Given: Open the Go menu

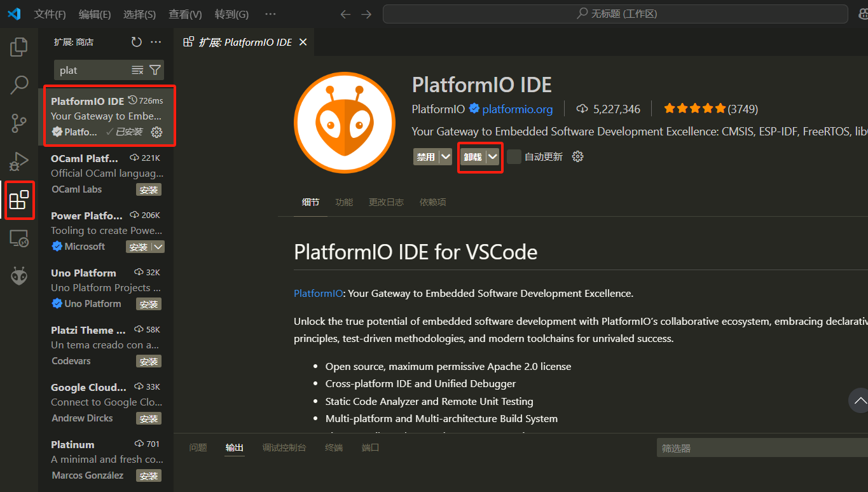Looking at the screenshot, I should click(x=231, y=14).
